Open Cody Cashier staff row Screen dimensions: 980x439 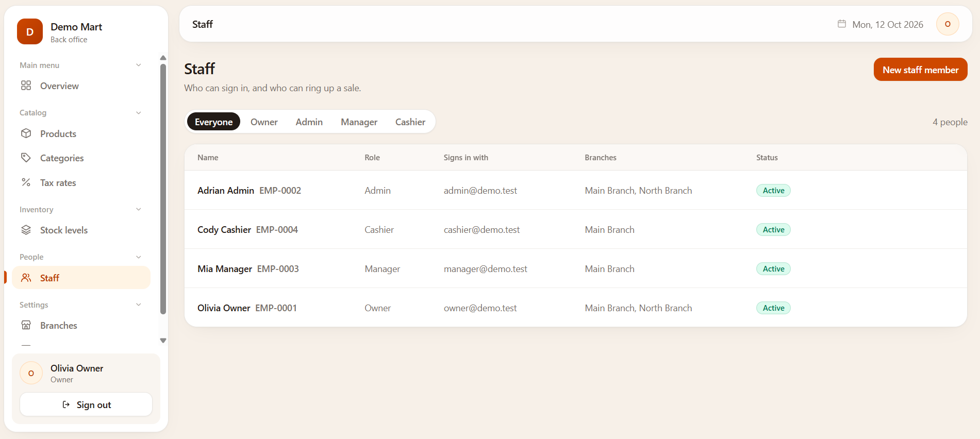click(575, 229)
